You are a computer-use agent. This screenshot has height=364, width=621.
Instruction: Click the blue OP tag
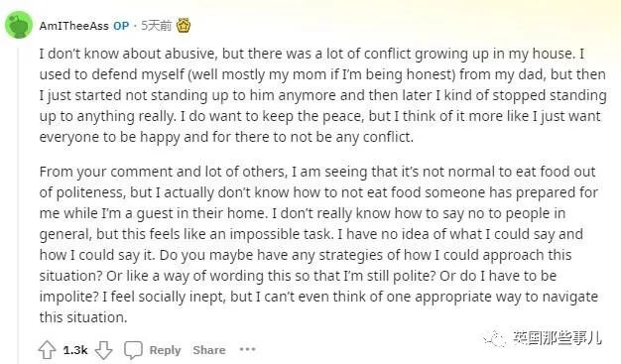point(121,26)
